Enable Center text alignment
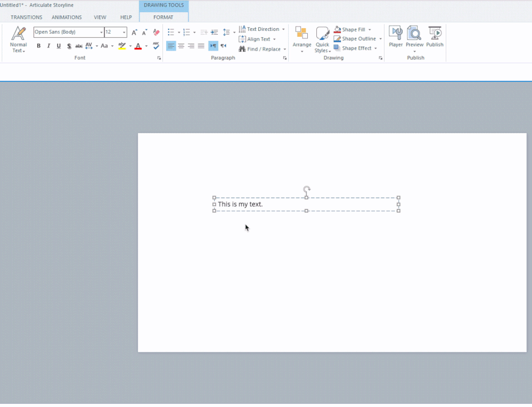The image size is (532, 407). point(181,46)
